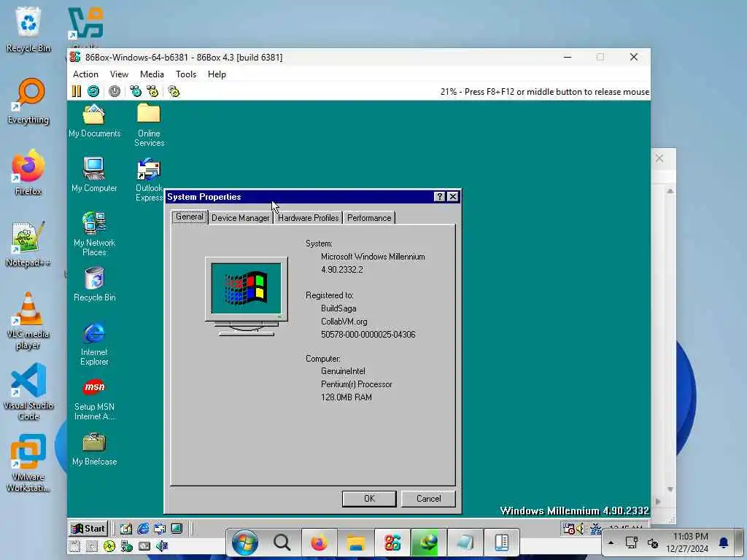Click the guest Windows Me Start button
This screenshot has width=747, height=560.
click(x=88, y=529)
